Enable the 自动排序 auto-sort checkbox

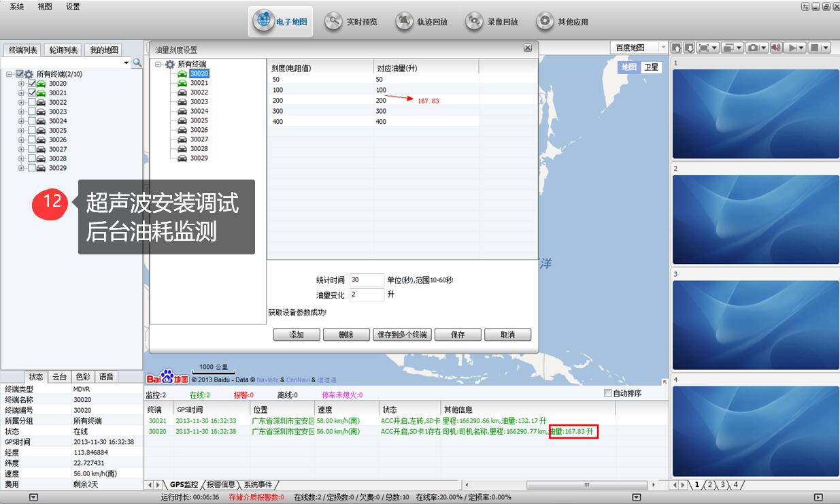607,393
